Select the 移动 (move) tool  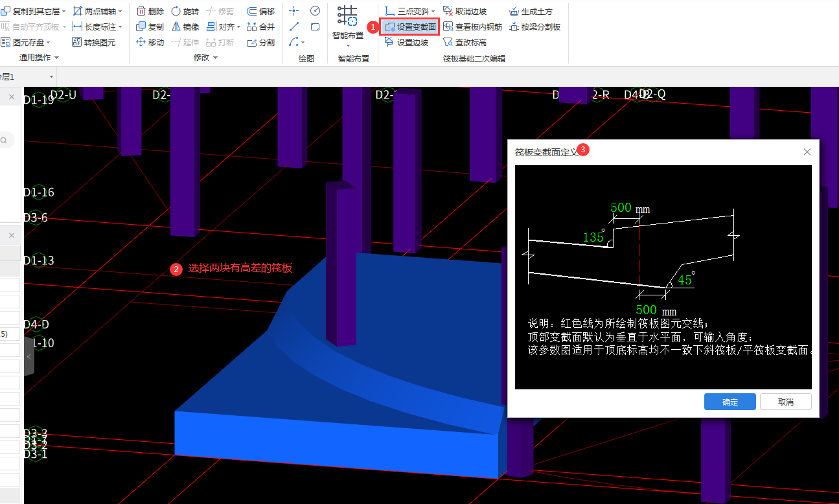(x=150, y=42)
